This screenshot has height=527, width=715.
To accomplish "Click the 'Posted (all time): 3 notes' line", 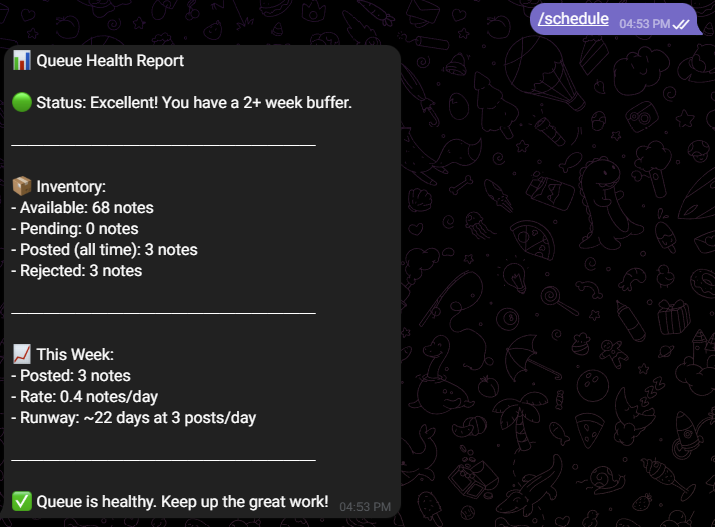I will pos(104,250).
